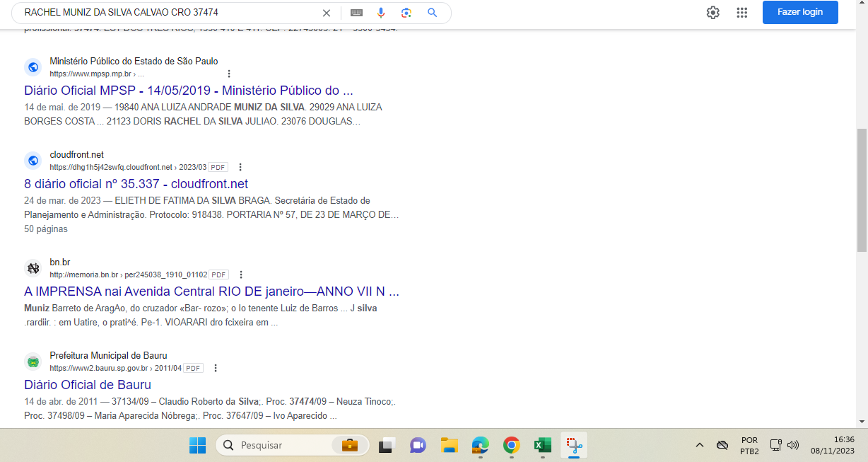Viewport: 868px width, 462px height.
Task: Click the taskbar Pesquisar search box
Action: point(292,445)
